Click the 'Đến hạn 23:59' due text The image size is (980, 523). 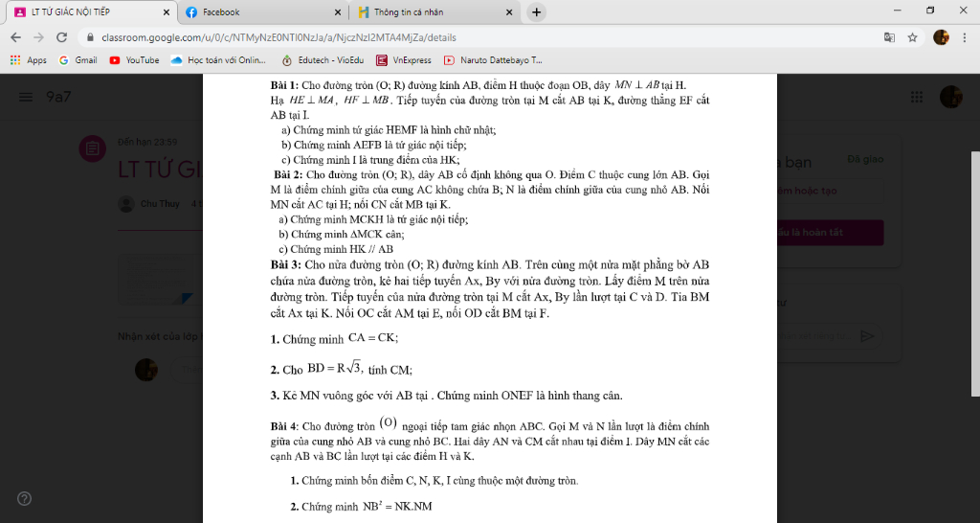pyautogui.click(x=147, y=142)
